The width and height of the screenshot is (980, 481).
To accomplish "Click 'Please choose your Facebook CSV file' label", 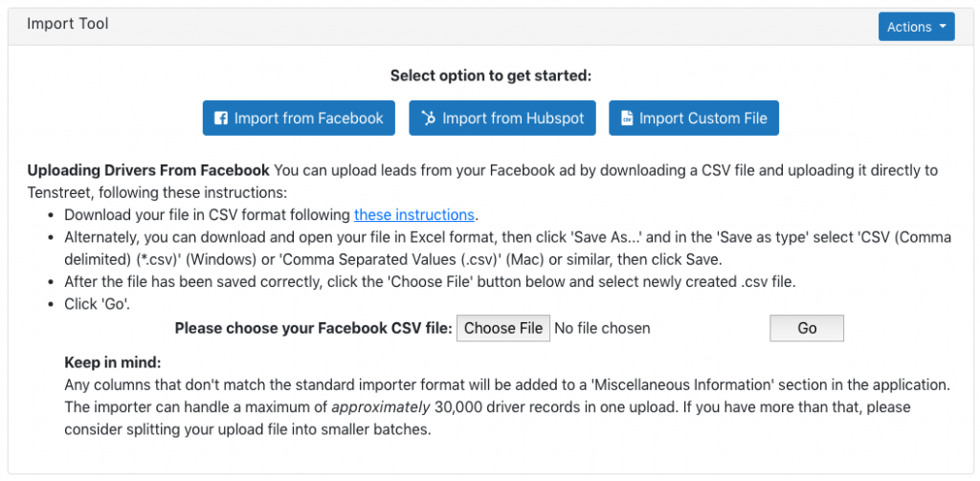I will coord(313,328).
